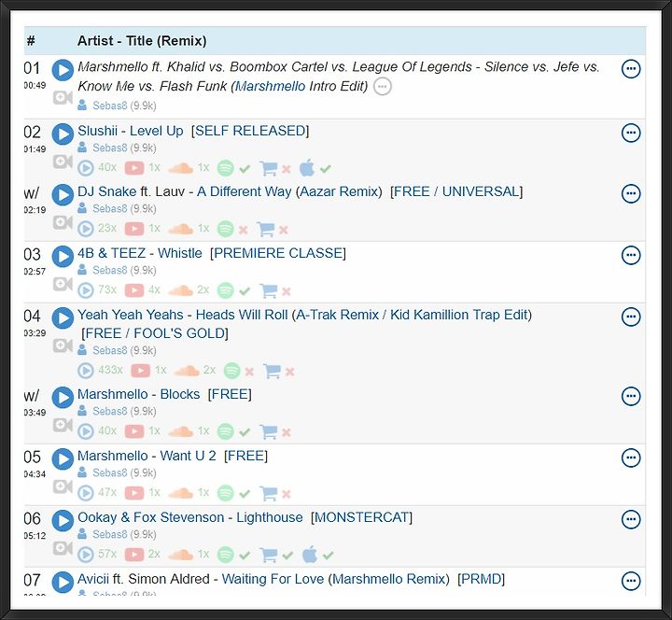Play Marshmello - Blocks track
Image resolution: width=672 pixels, height=620 pixels.
click(63, 398)
